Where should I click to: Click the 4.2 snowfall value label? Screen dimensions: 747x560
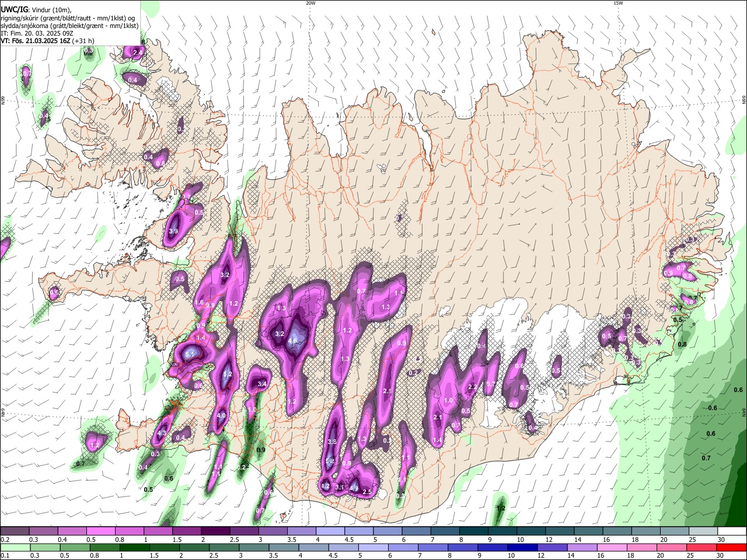(x=326, y=486)
